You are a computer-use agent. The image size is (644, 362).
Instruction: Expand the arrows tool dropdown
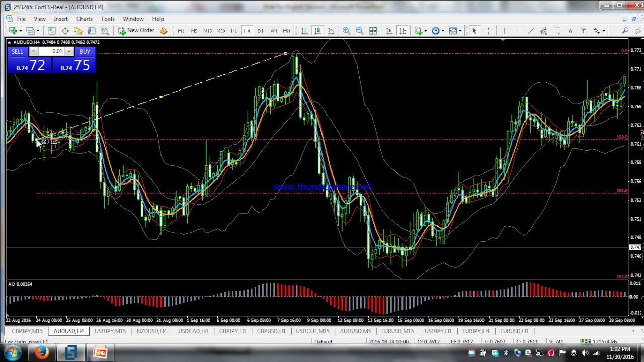pyautogui.click(x=603, y=31)
